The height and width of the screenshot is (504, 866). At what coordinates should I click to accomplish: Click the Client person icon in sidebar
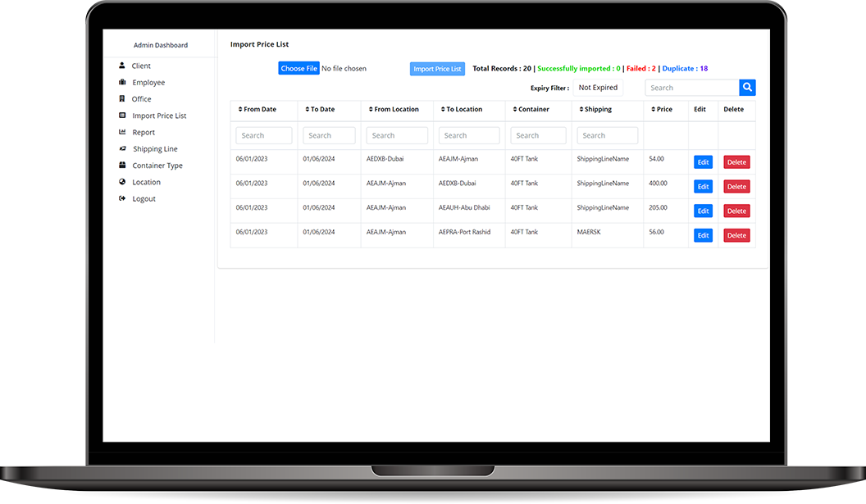point(122,65)
